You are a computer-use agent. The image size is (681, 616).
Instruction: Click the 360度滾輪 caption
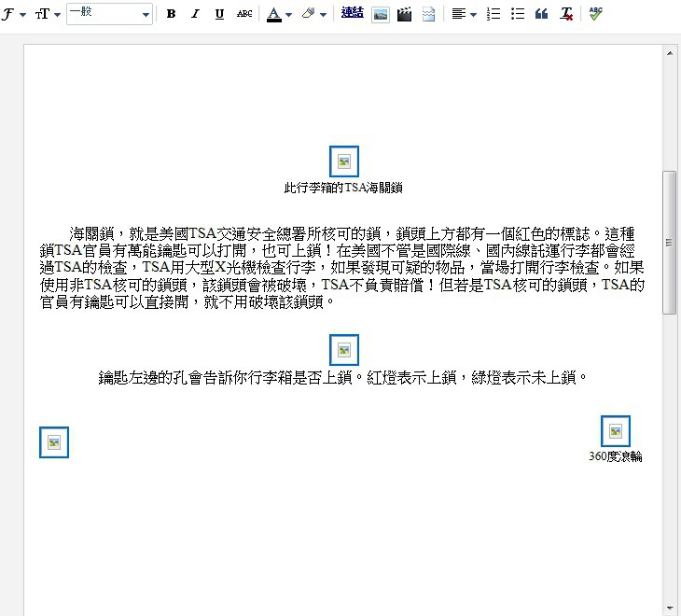click(x=616, y=456)
